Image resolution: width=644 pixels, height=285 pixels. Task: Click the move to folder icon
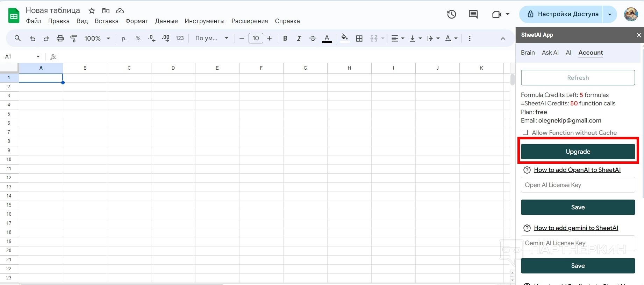pyautogui.click(x=106, y=11)
